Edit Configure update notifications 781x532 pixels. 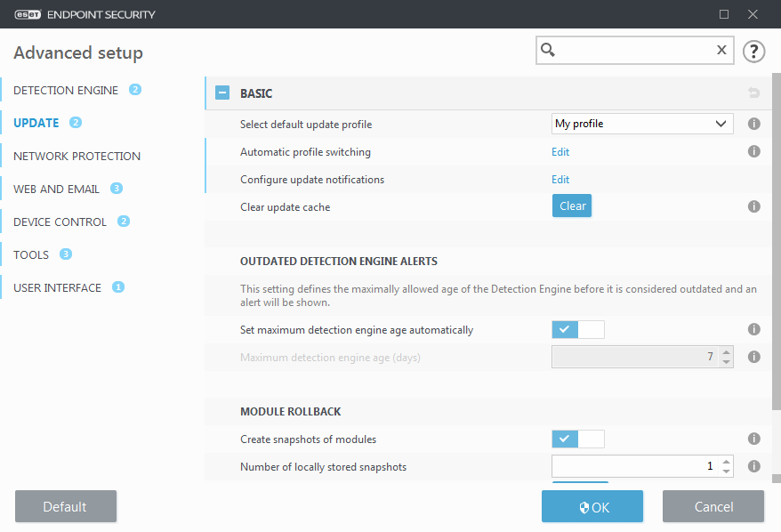click(560, 180)
